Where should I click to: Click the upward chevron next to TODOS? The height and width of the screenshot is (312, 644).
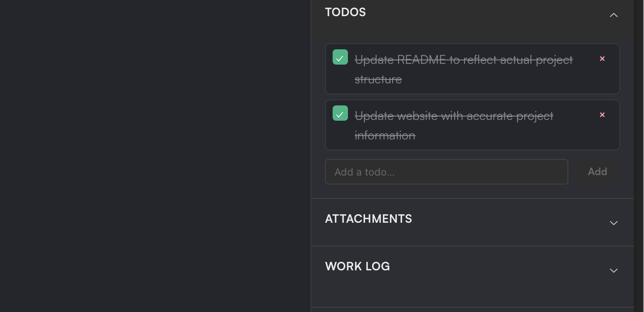pos(614,15)
